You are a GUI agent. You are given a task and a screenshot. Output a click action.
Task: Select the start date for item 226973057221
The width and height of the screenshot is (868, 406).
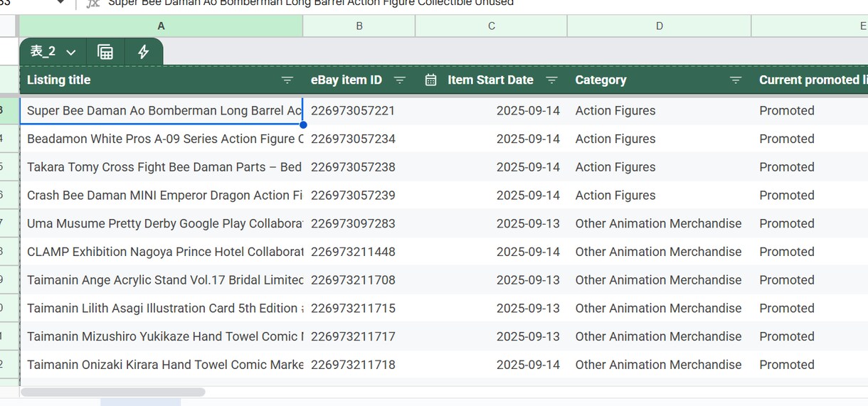pos(492,111)
